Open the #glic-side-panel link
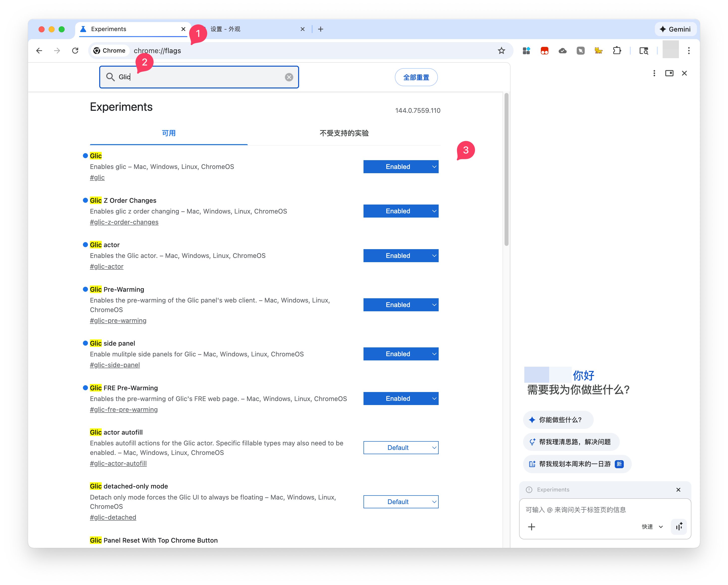This screenshot has height=585, width=728. click(x=115, y=365)
